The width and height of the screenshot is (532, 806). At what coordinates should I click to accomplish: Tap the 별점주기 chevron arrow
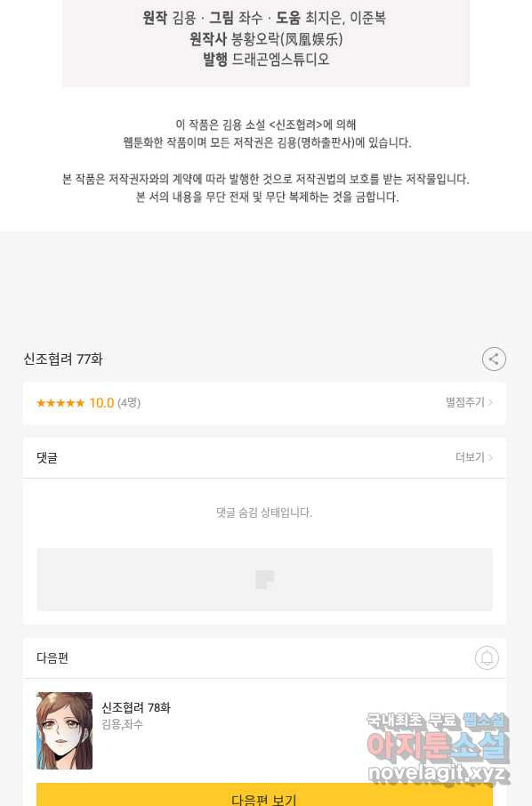coord(490,402)
